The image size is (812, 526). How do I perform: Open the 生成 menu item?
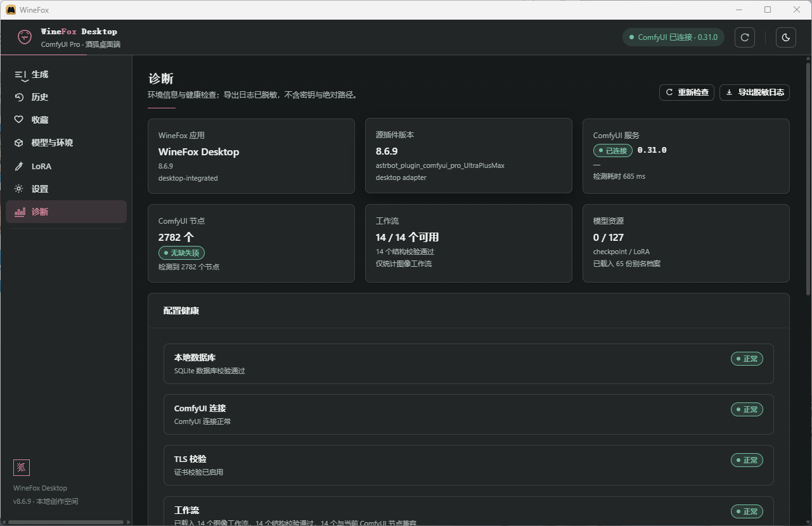click(66, 75)
